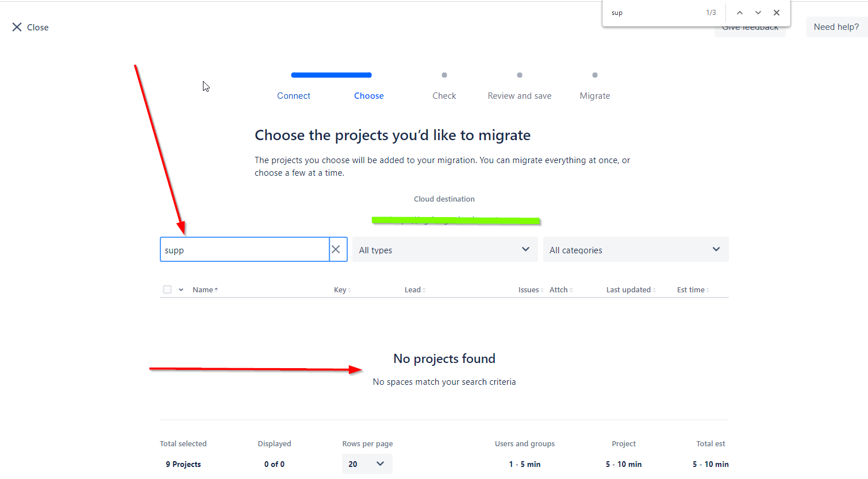Sort by Est time column
This screenshot has height=479, width=868.
coord(693,289)
